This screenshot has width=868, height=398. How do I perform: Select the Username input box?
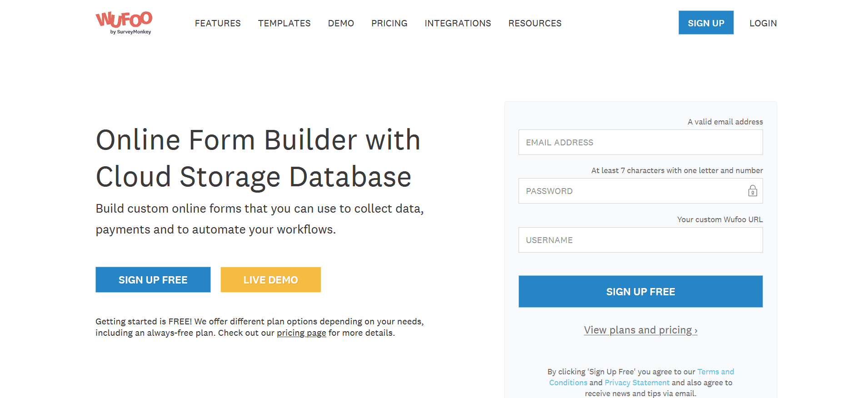[640, 240]
